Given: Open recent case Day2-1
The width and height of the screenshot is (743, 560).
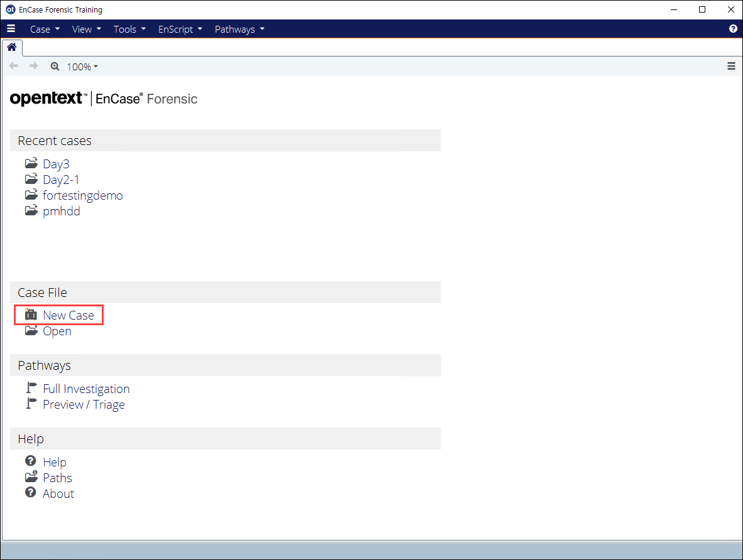Looking at the screenshot, I should pyautogui.click(x=61, y=180).
